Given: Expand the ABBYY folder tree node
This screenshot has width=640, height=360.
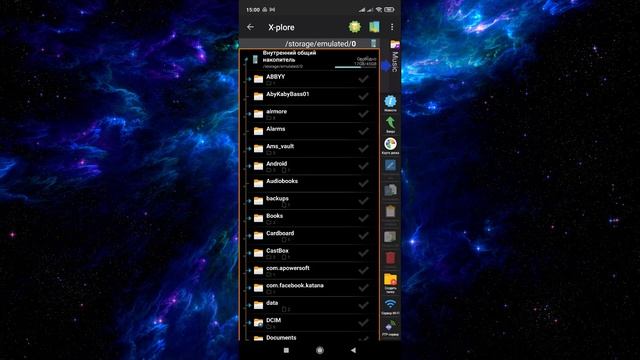Looking at the screenshot, I should pos(249,79).
